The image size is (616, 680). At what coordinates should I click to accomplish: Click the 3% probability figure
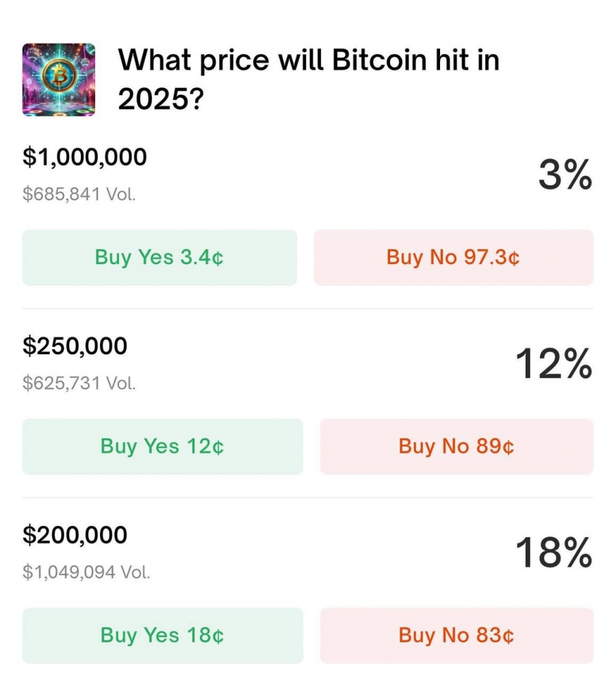(x=565, y=174)
